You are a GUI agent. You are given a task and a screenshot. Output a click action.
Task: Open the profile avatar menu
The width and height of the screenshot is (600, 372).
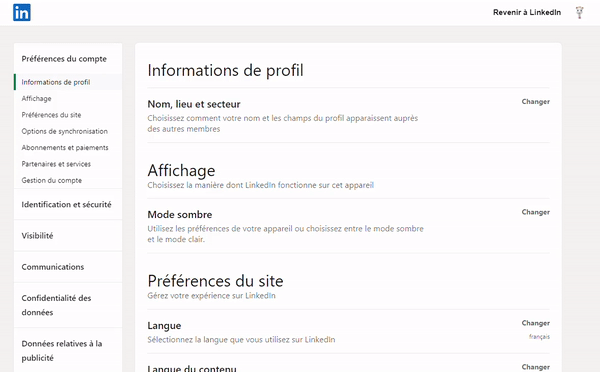[579, 13]
